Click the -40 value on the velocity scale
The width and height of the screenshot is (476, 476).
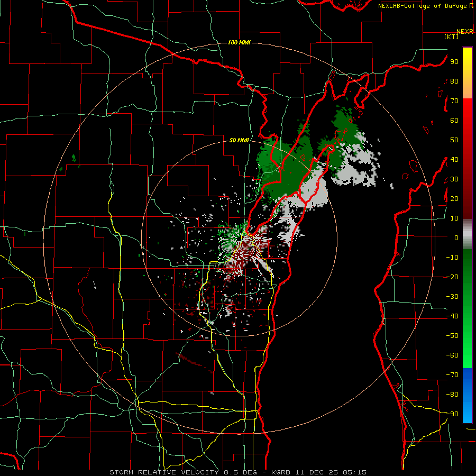(452, 316)
